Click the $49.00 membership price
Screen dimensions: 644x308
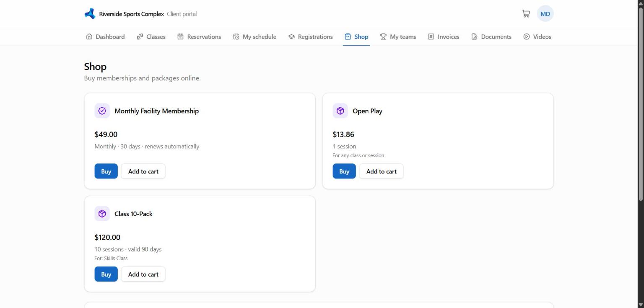coord(106,135)
